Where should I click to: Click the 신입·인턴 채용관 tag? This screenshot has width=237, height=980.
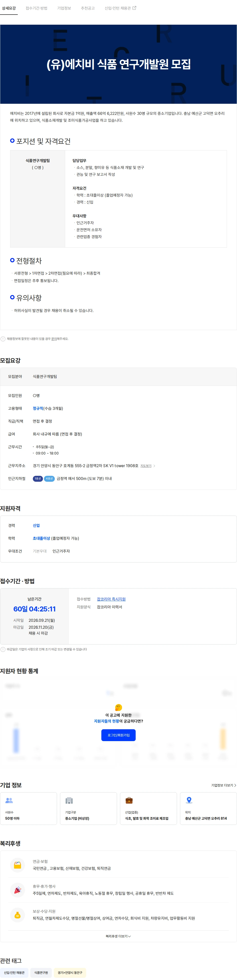[14, 973]
